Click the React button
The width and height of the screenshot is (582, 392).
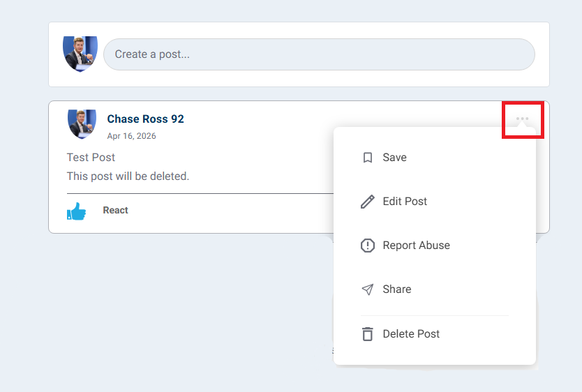tap(115, 210)
